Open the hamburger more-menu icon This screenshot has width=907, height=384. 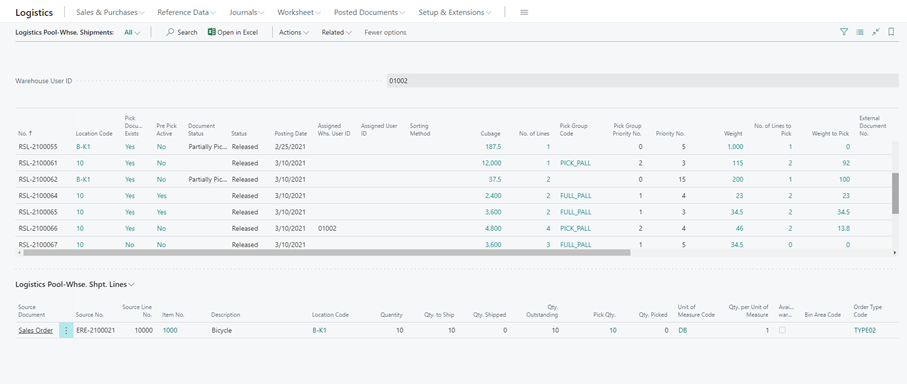click(x=524, y=12)
